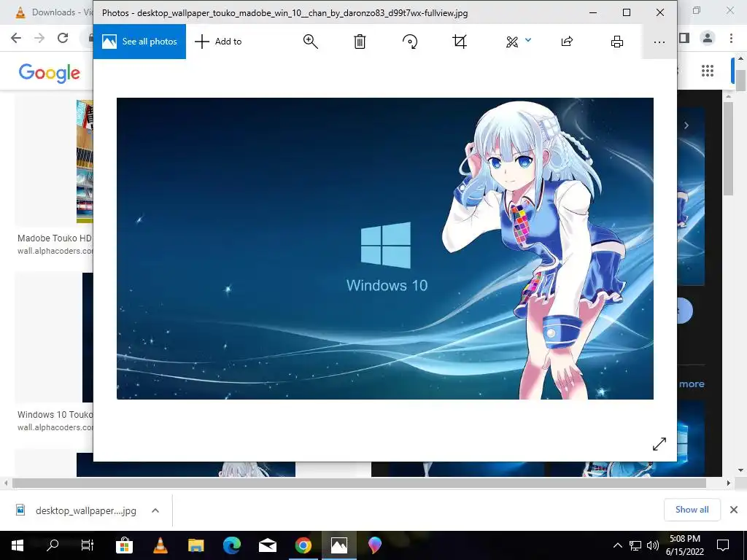Viewport: 747px width, 560px height.
Task: Click Show all downloads button
Action: tap(692, 510)
